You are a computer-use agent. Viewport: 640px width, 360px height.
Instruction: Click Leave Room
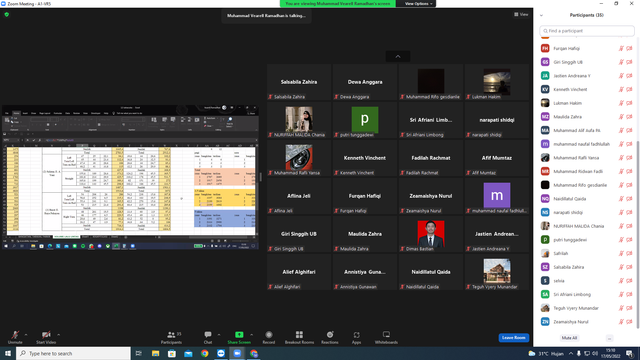[x=513, y=338]
